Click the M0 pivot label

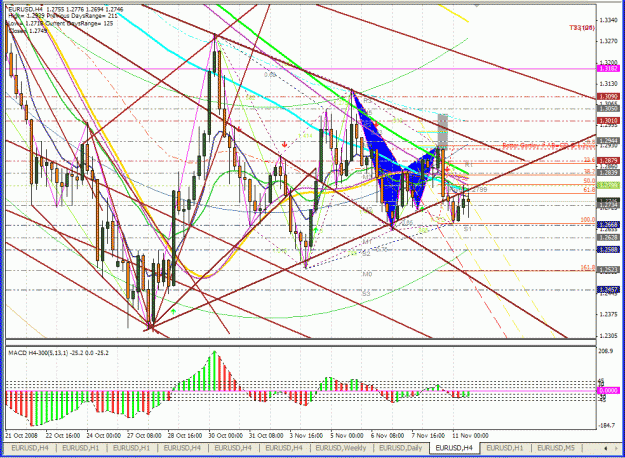click(x=367, y=274)
